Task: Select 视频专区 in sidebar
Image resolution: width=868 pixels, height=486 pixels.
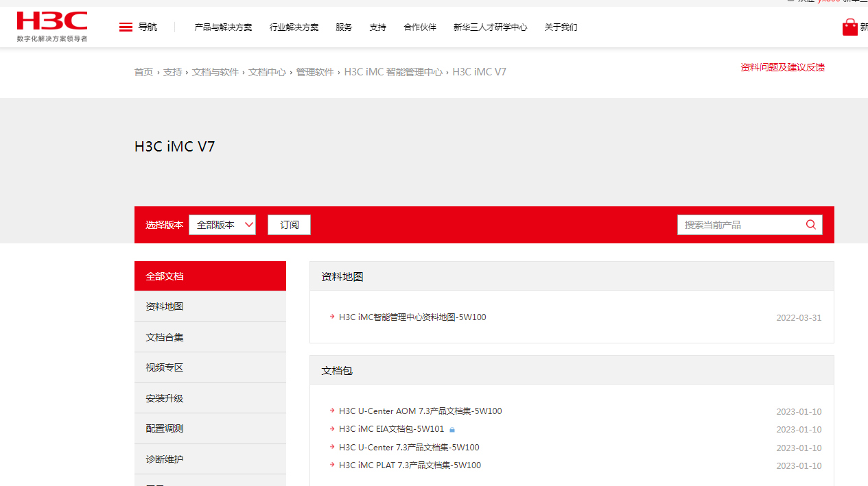Action: [210, 367]
